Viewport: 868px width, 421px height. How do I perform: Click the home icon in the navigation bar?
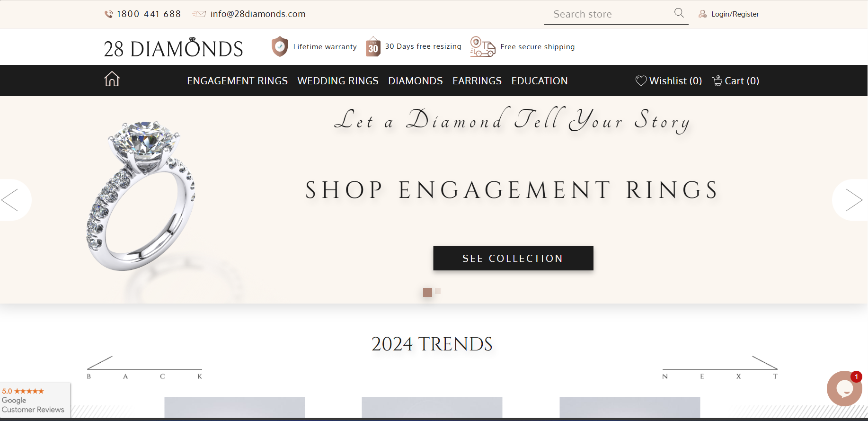(112, 79)
